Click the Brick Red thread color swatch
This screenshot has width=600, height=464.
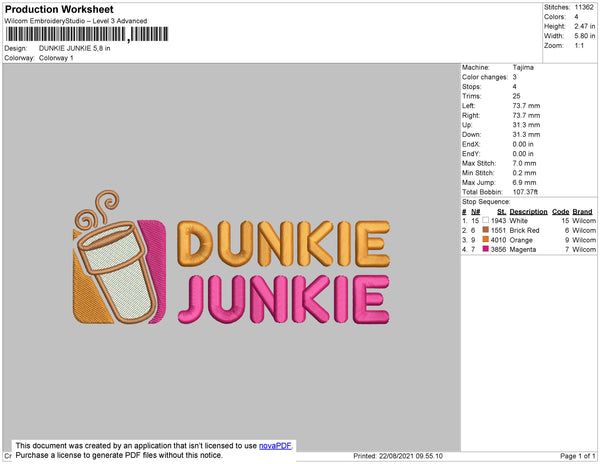click(486, 230)
